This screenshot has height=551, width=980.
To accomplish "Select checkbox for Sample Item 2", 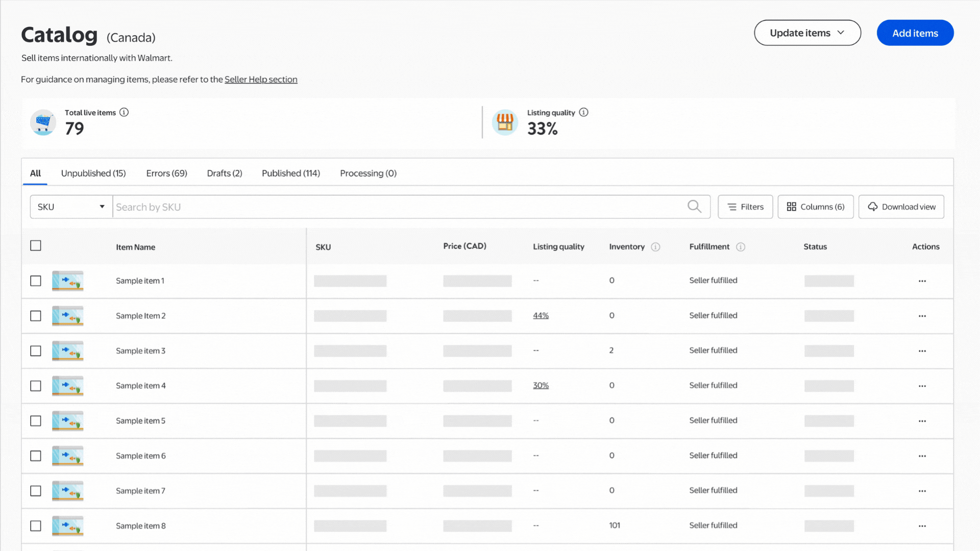I will pos(36,316).
